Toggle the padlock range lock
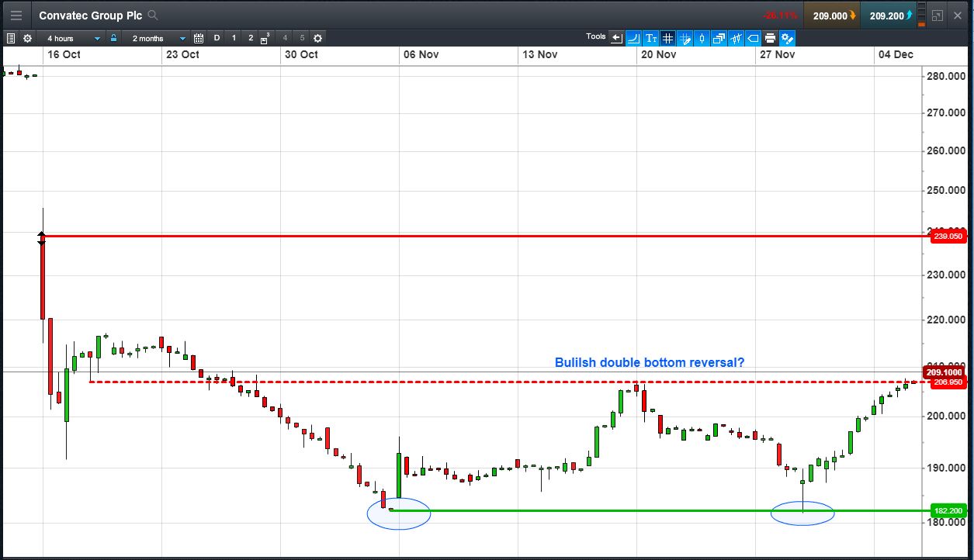This screenshot has width=974, height=560. click(x=113, y=38)
